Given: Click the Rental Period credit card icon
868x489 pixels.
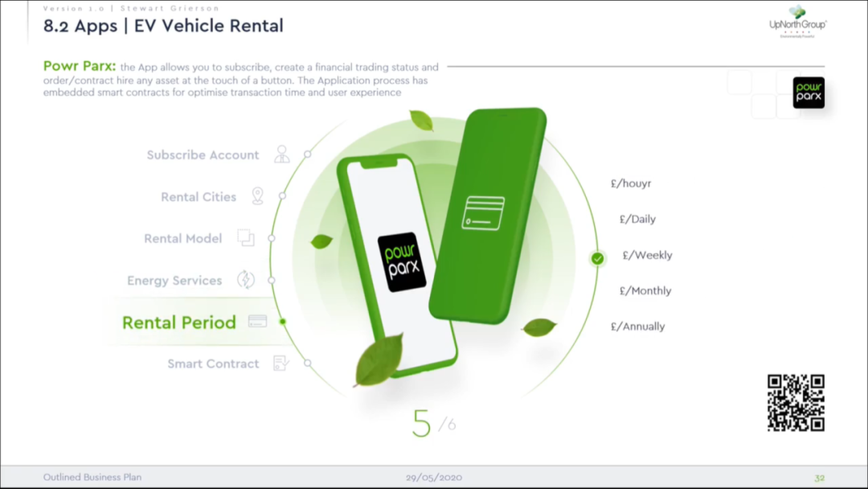Looking at the screenshot, I should coord(257,321).
